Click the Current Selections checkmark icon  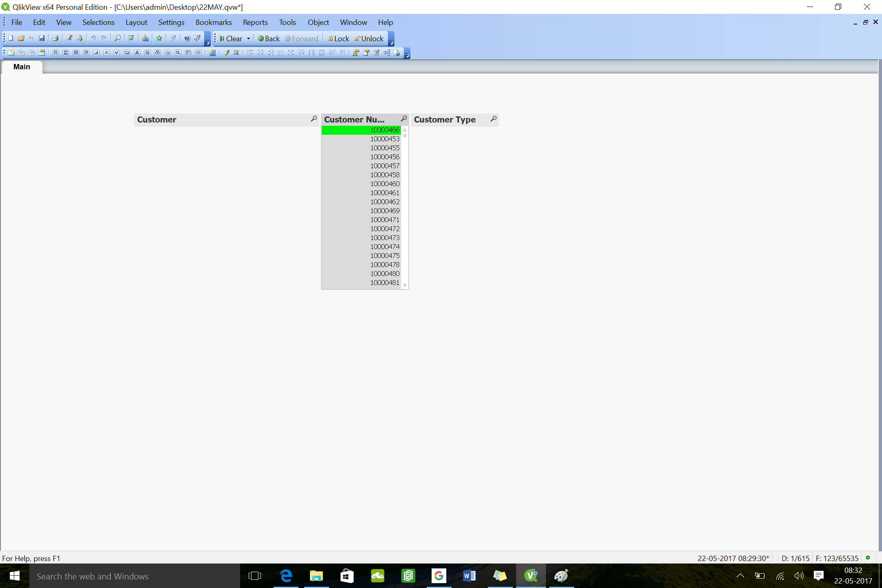click(131, 38)
